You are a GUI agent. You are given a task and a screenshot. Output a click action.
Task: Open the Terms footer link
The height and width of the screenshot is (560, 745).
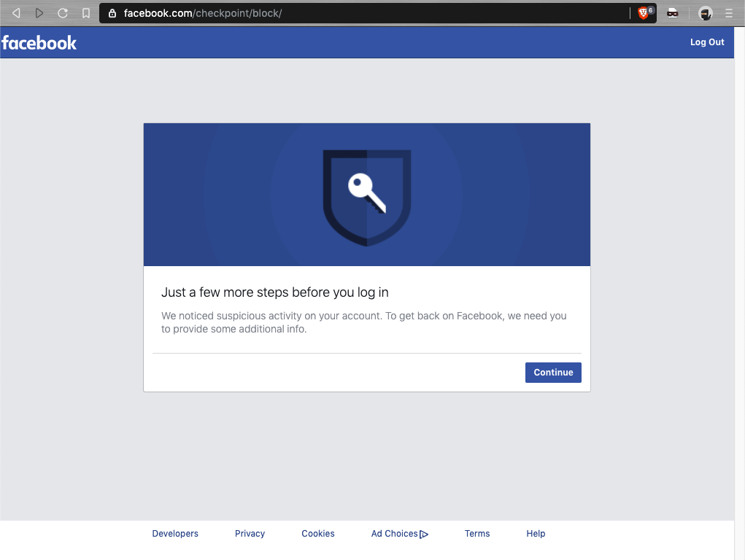point(477,534)
